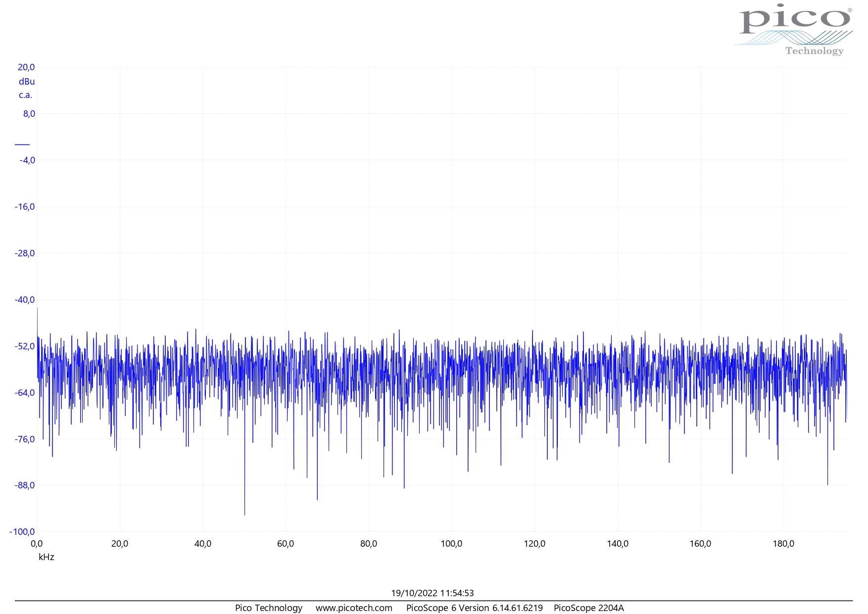Click the 19/10/2022 11:54:53 timestamp

(433, 593)
